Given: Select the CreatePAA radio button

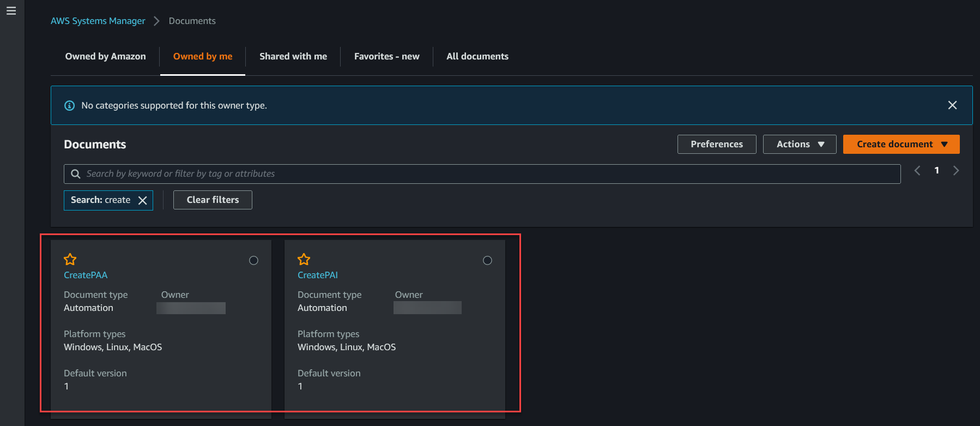Looking at the screenshot, I should pos(253,261).
